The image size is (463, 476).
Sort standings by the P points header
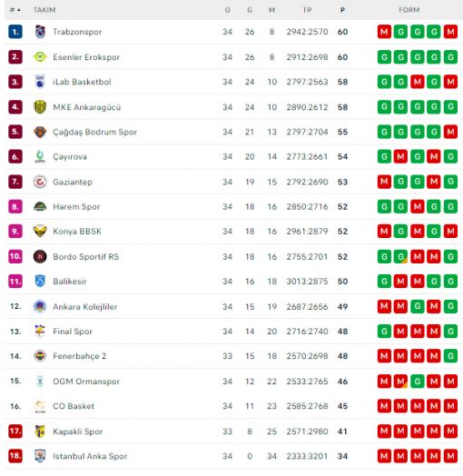[x=342, y=10]
